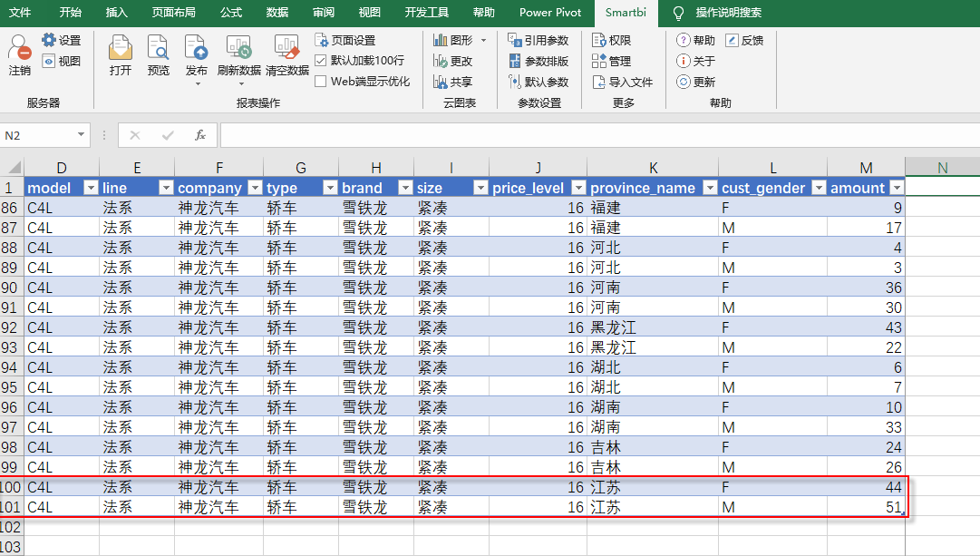Screen dimensions: 980x556
Task: Click the formula bar confirm checkmark
Action: coord(168,135)
